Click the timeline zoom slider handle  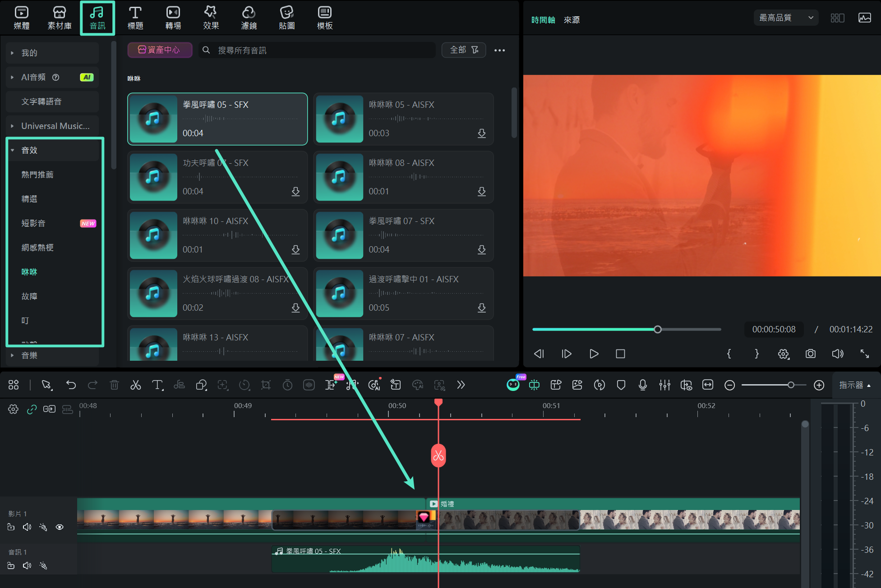(x=790, y=385)
